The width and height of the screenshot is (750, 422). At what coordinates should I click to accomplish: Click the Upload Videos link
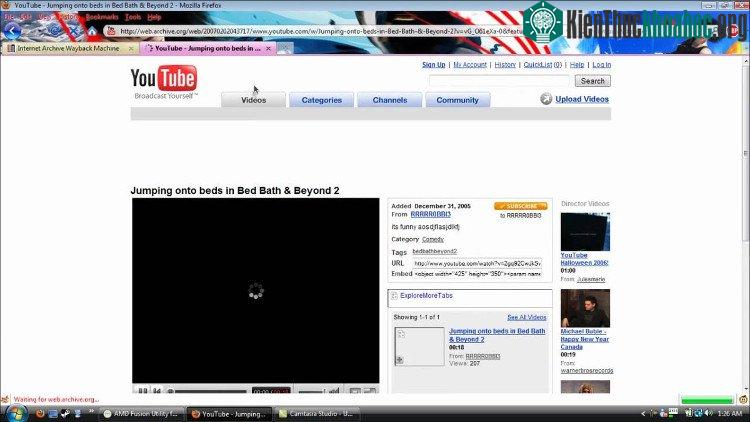(x=582, y=99)
